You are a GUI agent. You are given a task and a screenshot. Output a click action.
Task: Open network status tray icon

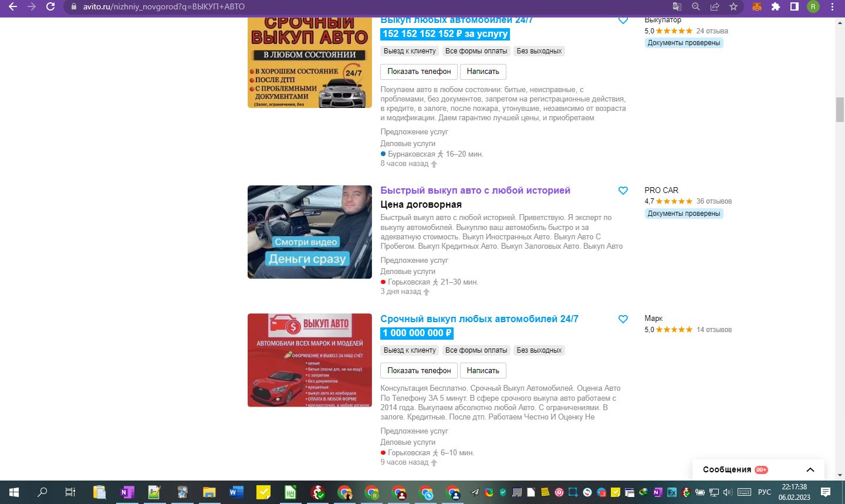(714, 492)
